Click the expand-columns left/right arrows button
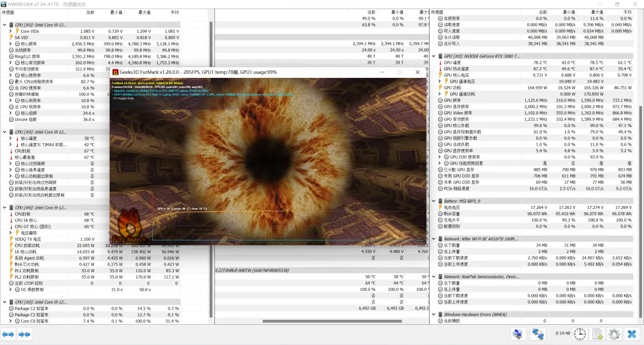Viewport: 644px width, 345px height. [8, 334]
